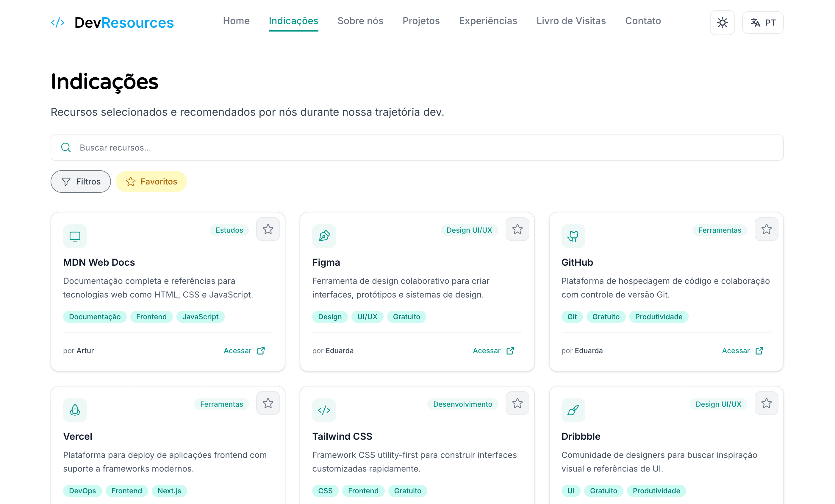Select the UI/UX tag

367,317
